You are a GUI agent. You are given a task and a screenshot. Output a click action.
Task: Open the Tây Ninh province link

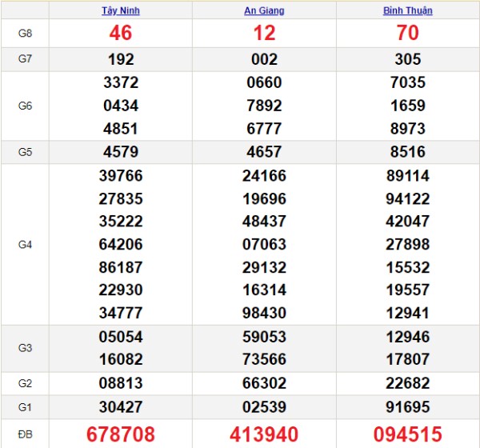[120, 10]
